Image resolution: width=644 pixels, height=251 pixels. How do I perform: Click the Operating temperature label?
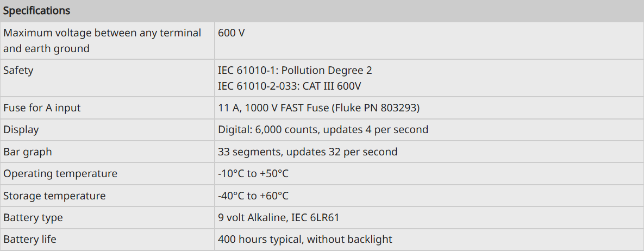click(60, 174)
